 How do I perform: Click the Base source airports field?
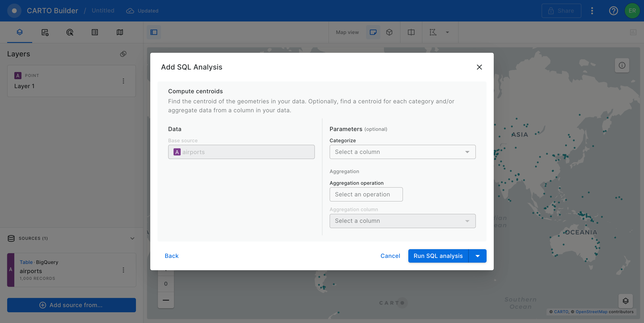pyautogui.click(x=241, y=152)
